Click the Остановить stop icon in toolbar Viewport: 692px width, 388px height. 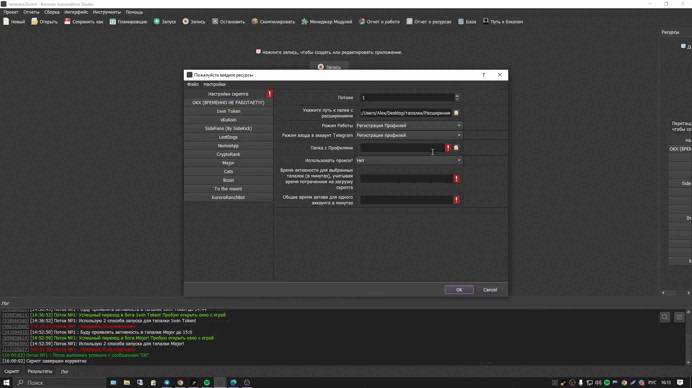pos(215,21)
